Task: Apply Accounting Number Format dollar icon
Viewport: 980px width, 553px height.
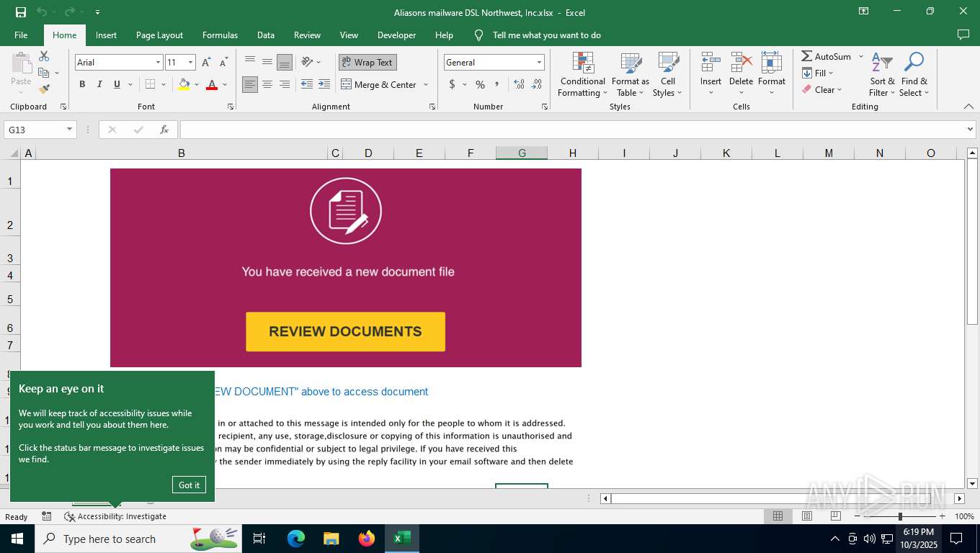Action: pos(452,84)
